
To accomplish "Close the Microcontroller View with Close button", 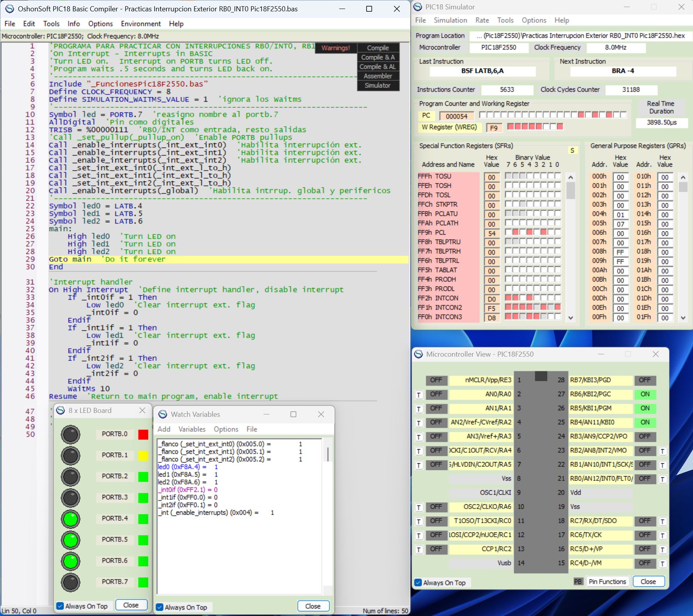I will click(648, 582).
